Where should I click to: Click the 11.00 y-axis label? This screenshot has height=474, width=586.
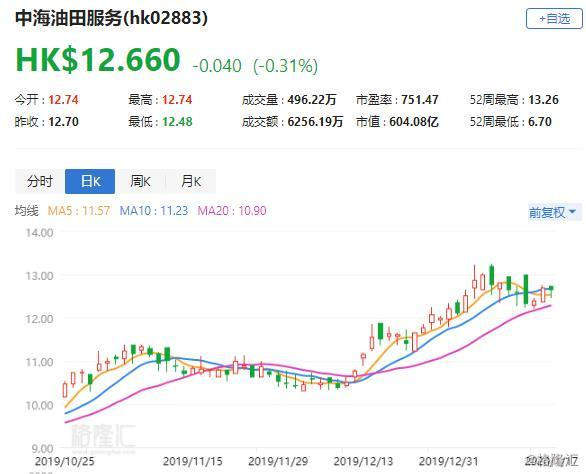pyautogui.click(x=39, y=362)
